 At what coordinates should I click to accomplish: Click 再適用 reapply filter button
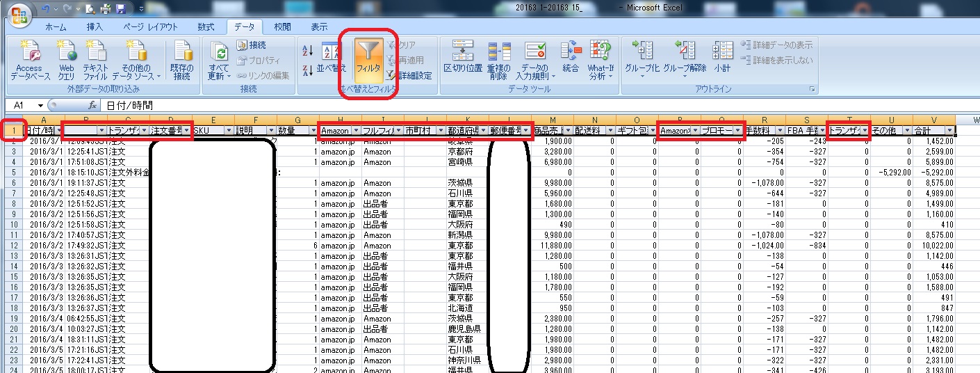pos(405,60)
